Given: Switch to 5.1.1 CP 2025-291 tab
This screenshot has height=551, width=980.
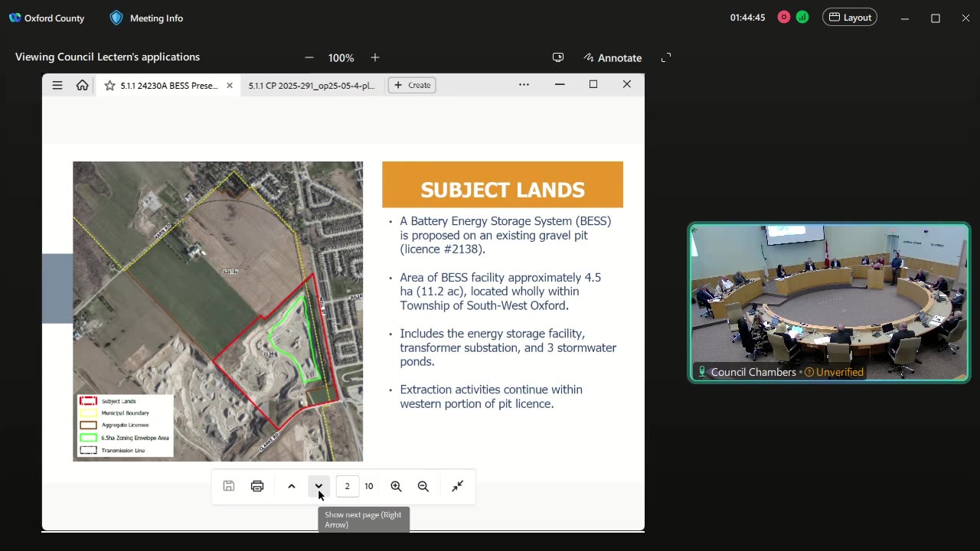Looking at the screenshot, I should click(312, 86).
